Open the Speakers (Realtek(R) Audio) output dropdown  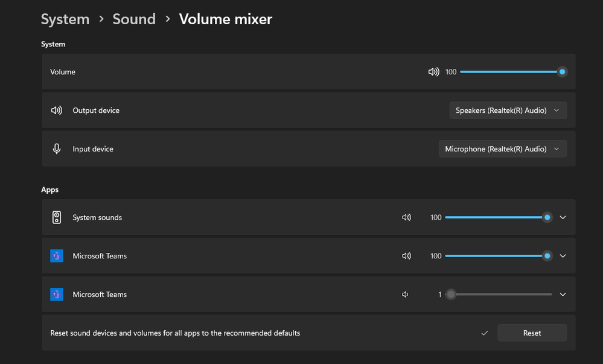(508, 110)
